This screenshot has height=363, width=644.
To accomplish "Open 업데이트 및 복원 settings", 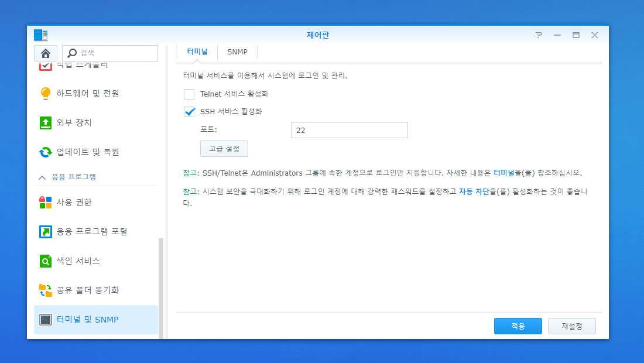I will tap(95, 152).
